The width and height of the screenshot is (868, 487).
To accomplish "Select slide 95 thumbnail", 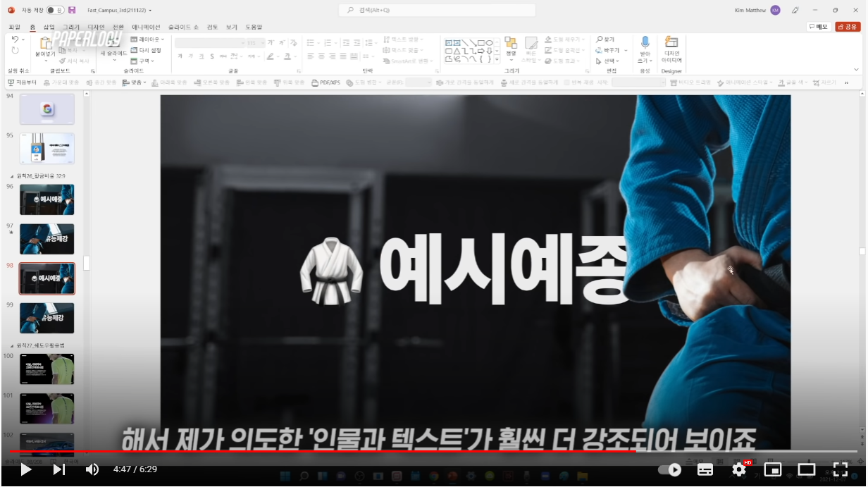I will (x=46, y=149).
